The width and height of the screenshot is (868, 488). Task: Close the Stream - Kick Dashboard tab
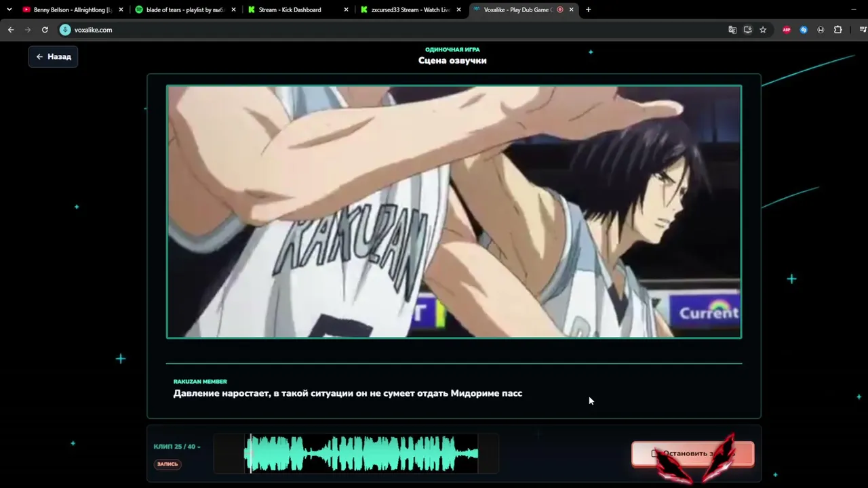point(346,10)
